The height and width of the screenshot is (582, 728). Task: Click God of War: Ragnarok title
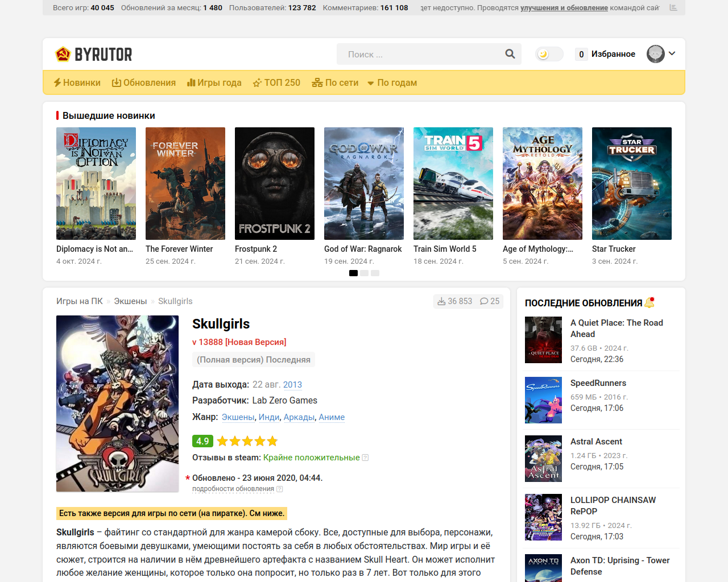coord(363,249)
